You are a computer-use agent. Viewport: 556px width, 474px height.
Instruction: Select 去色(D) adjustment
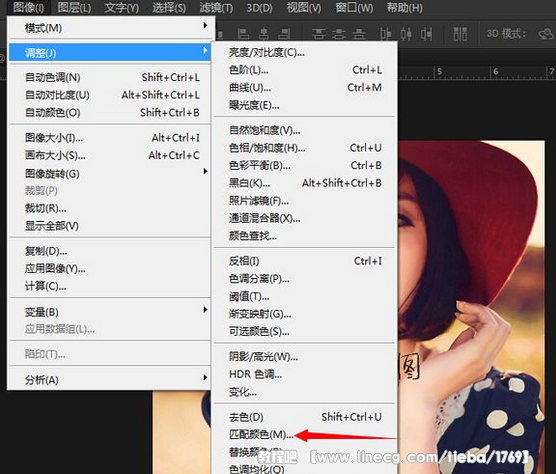click(304, 417)
